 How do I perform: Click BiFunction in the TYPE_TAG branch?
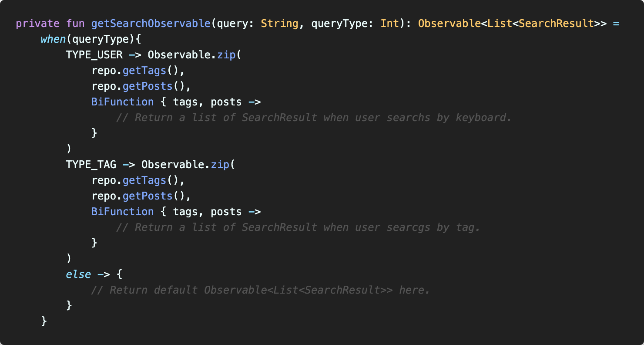(122, 212)
